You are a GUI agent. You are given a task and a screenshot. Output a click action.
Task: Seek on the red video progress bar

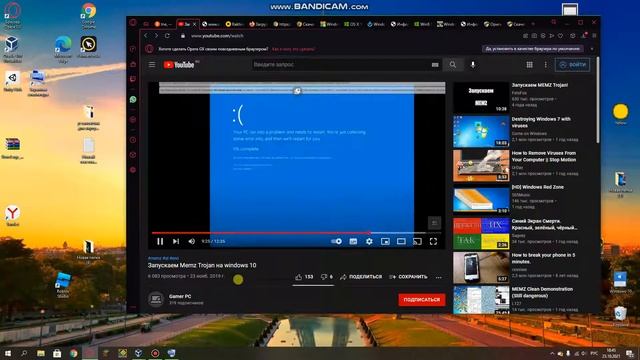coord(261,233)
